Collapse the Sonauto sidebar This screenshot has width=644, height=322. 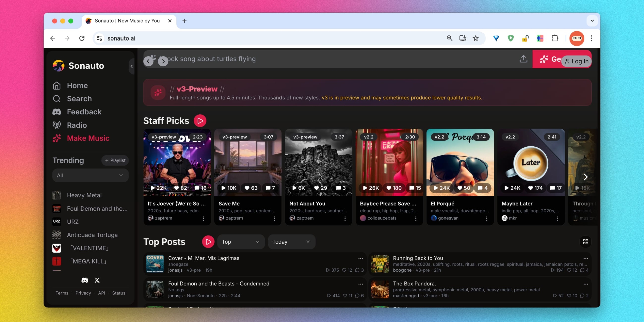coord(132,66)
